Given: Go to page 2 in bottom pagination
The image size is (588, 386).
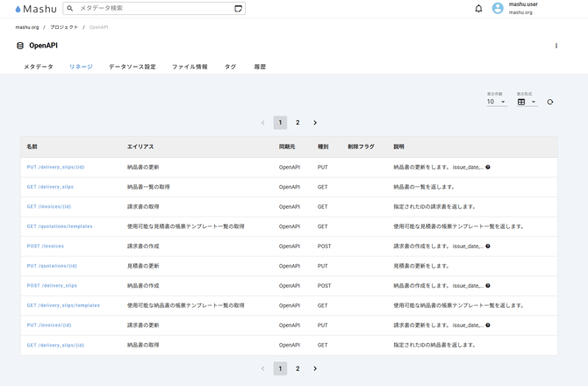Looking at the screenshot, I should point(298,368).
